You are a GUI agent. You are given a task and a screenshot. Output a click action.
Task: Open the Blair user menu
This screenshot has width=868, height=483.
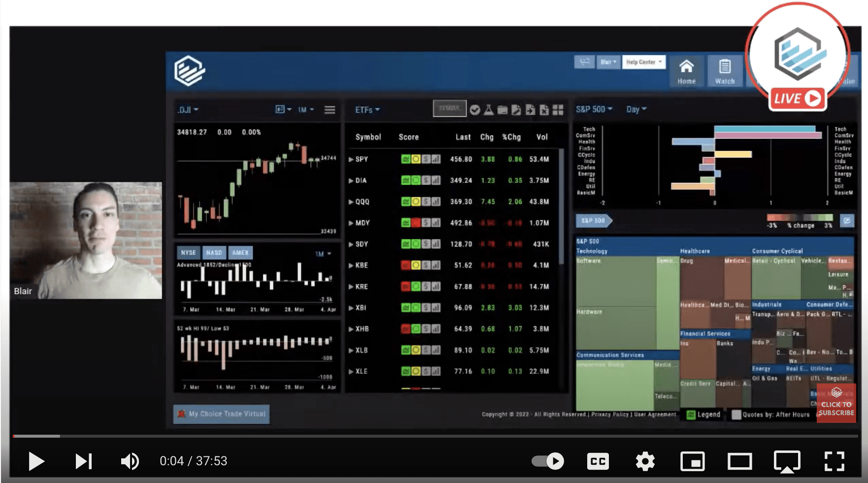[x=608, y=62]
